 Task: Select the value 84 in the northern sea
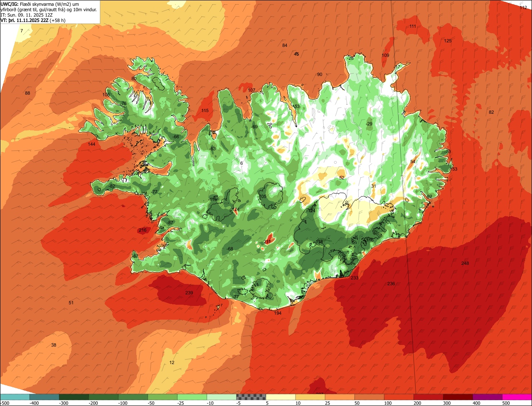point(285,45)
